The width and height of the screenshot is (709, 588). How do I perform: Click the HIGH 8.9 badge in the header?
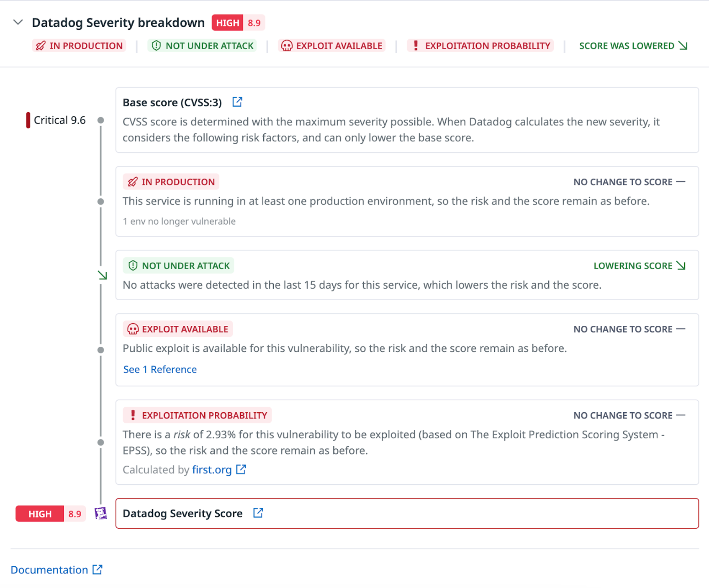[238, 23]
